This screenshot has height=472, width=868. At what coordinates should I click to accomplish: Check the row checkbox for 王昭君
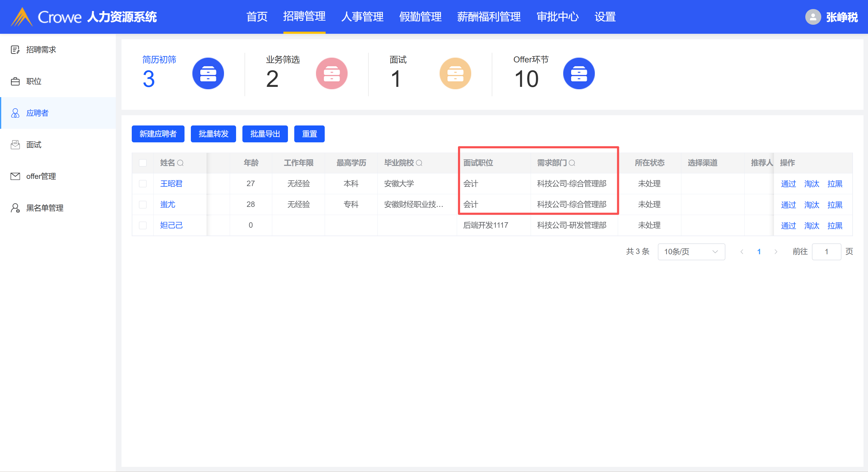pyautogui.click(x=143, y=183)
